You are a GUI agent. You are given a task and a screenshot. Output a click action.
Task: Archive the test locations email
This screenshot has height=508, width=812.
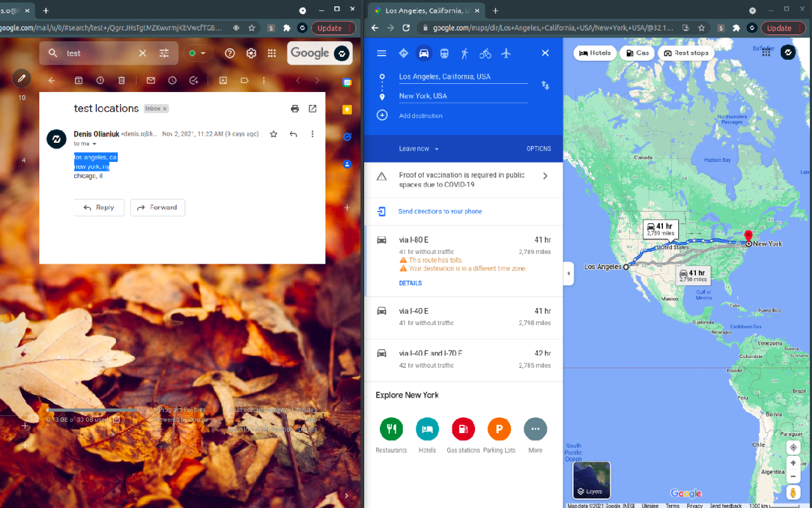(79, 81)
